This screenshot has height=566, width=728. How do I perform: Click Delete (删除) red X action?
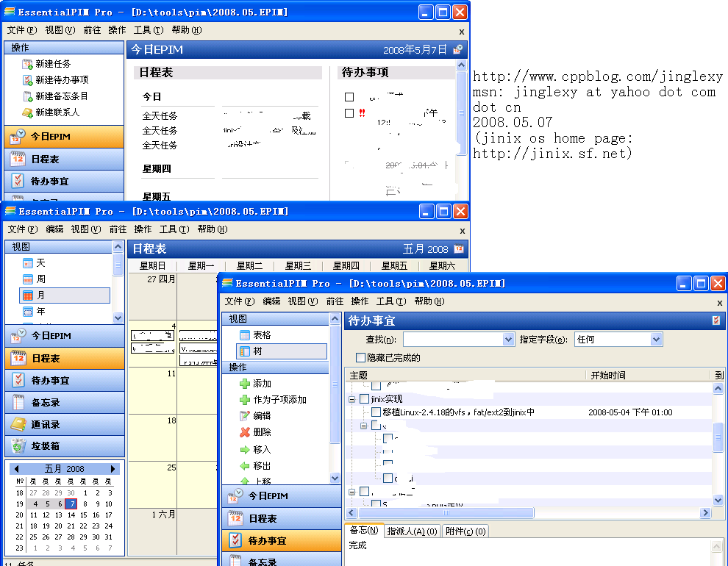245,432
